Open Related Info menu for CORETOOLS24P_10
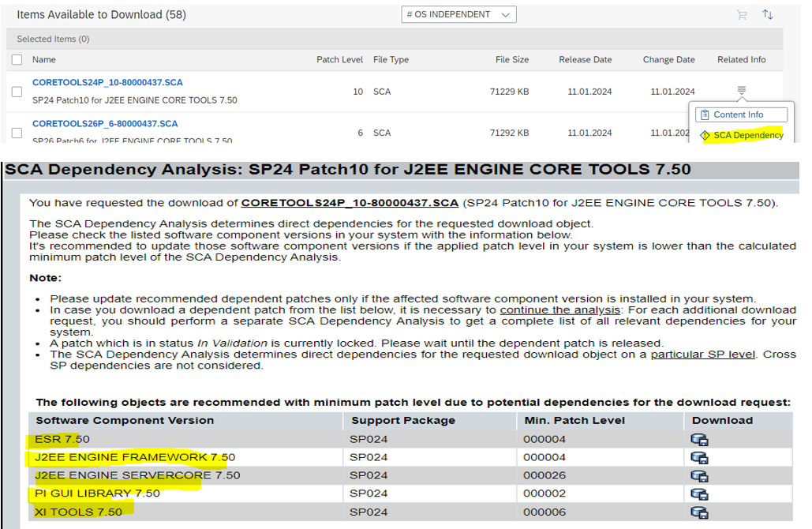The height and width of the screenshot is (529, 812). tap(741, 92)
